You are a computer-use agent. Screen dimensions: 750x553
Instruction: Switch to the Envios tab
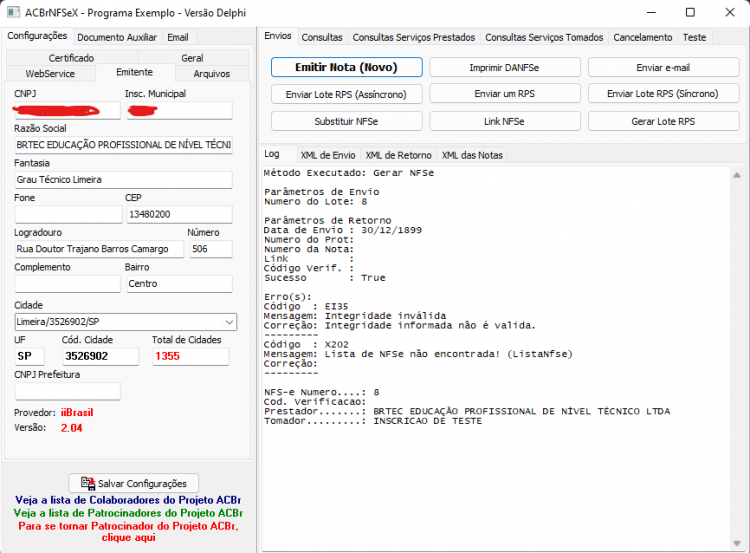(x=277, y=36)
